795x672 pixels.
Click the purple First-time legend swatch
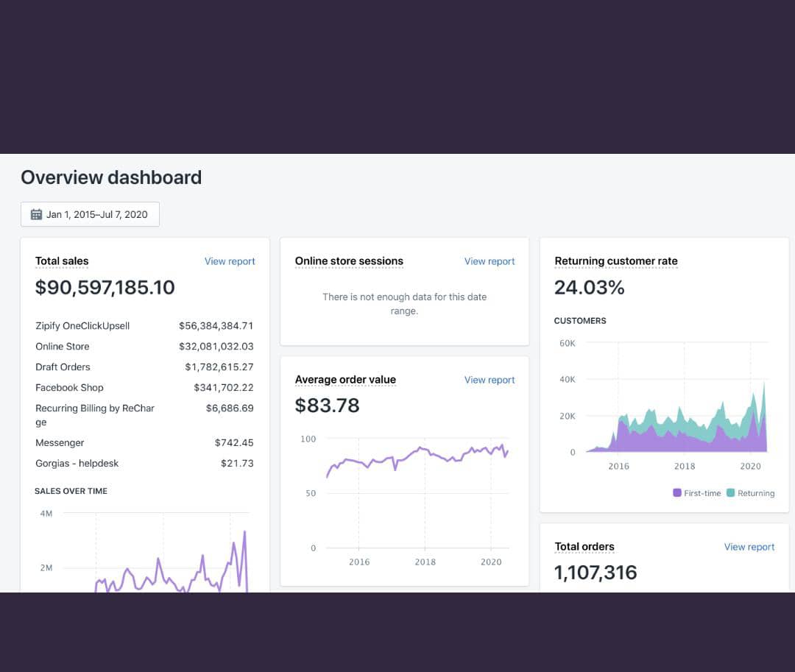tap(677, 493)
